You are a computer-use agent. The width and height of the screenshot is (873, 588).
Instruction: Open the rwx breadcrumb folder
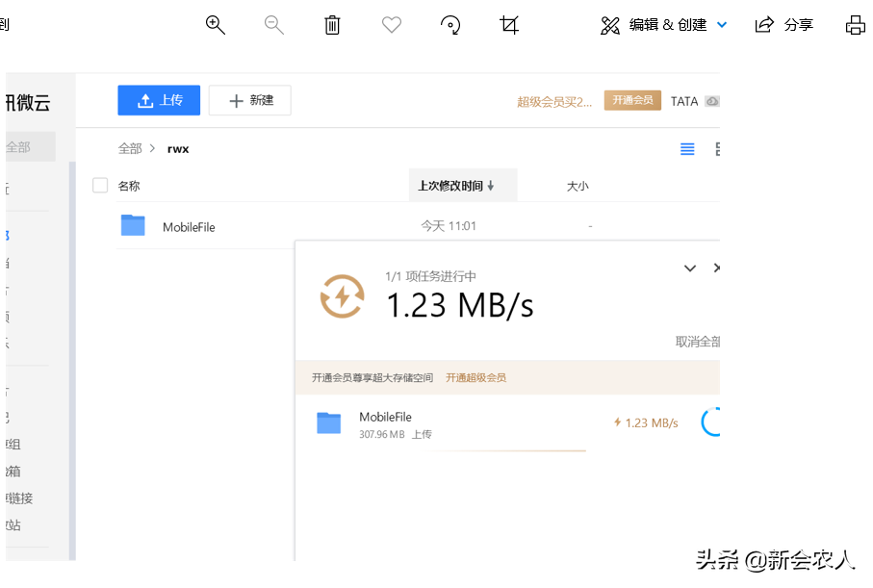click(x=178, y=149)
